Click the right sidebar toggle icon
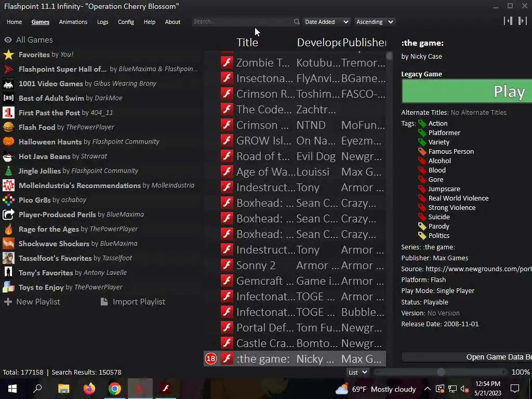Image resolution: width=532 pixels, height=399 pixels. click(523, 21)
